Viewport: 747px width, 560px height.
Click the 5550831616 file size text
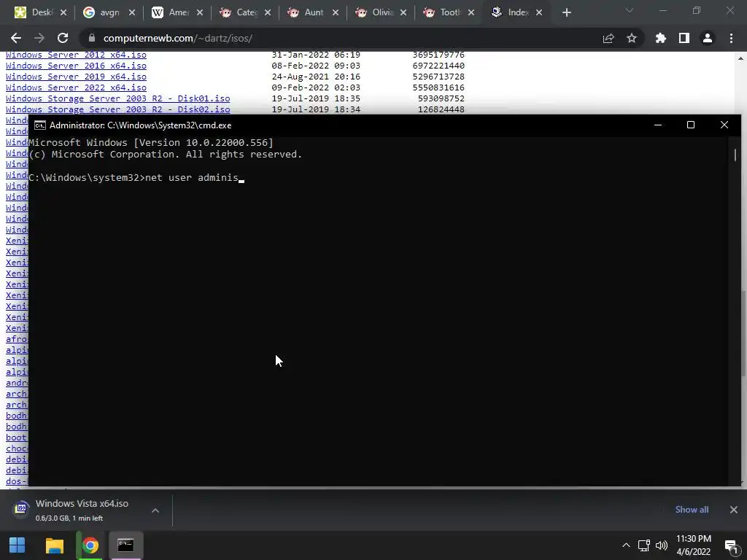click(x=438, y=87)
